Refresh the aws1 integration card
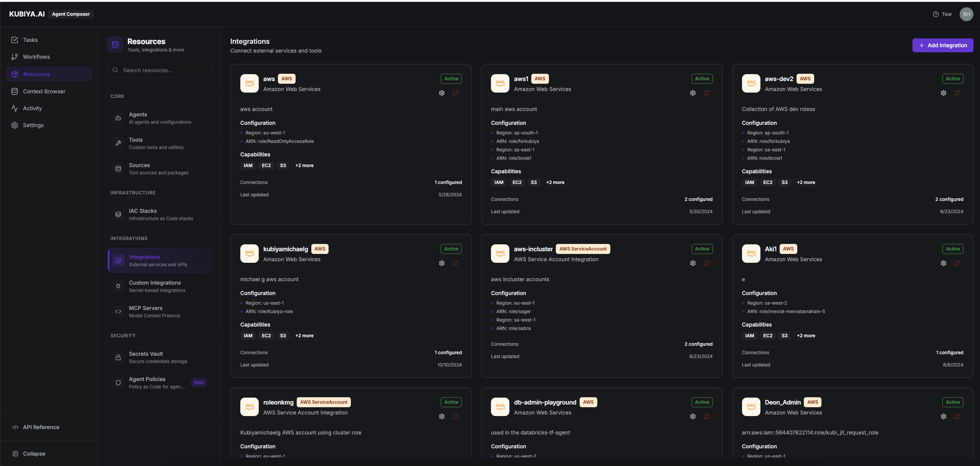 (x=707, y=93)
